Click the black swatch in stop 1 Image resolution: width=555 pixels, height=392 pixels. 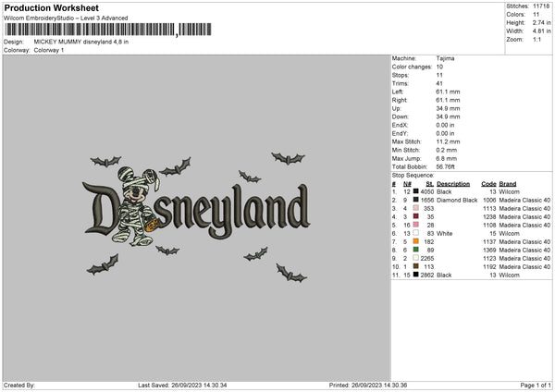(x=416, y=191)
